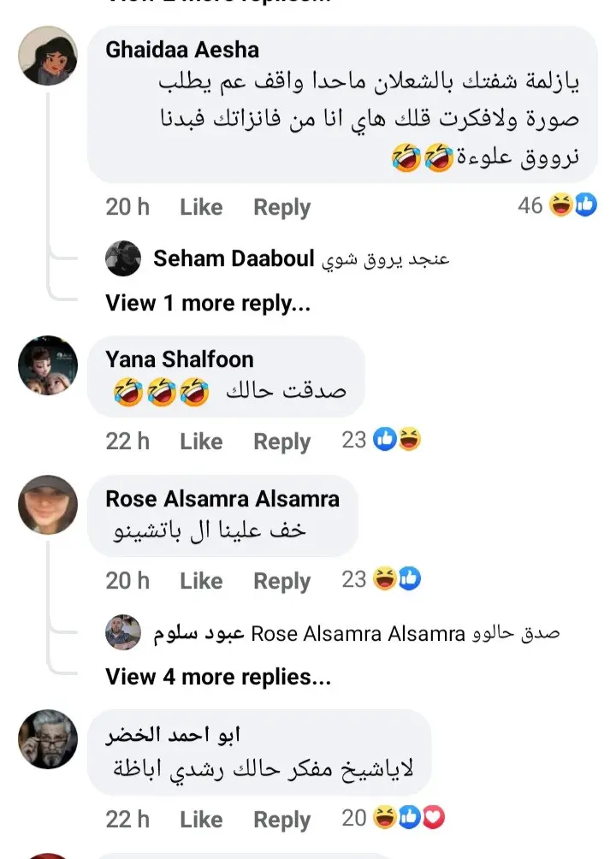View the 23 reactions on Yana's comment
The image size is (616, 859).
point(382,440)
